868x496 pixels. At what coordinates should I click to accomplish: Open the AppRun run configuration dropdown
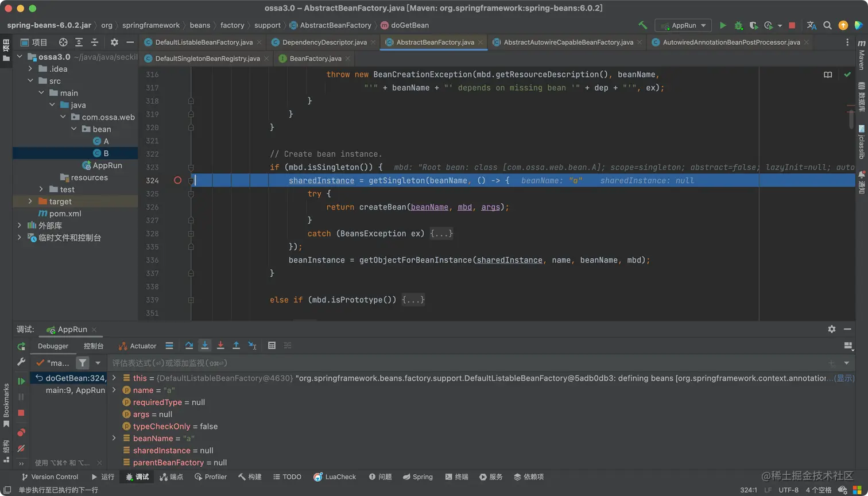coord(683,25)
